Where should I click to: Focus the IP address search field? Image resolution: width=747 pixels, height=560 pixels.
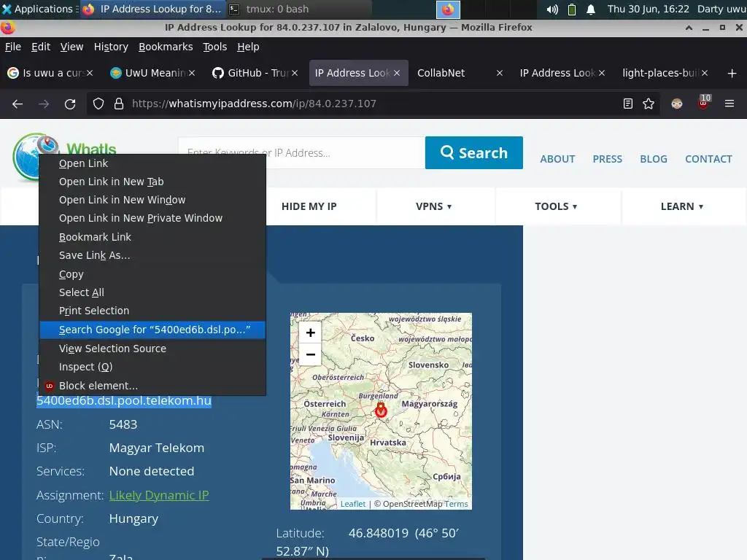tap(301, 153)
